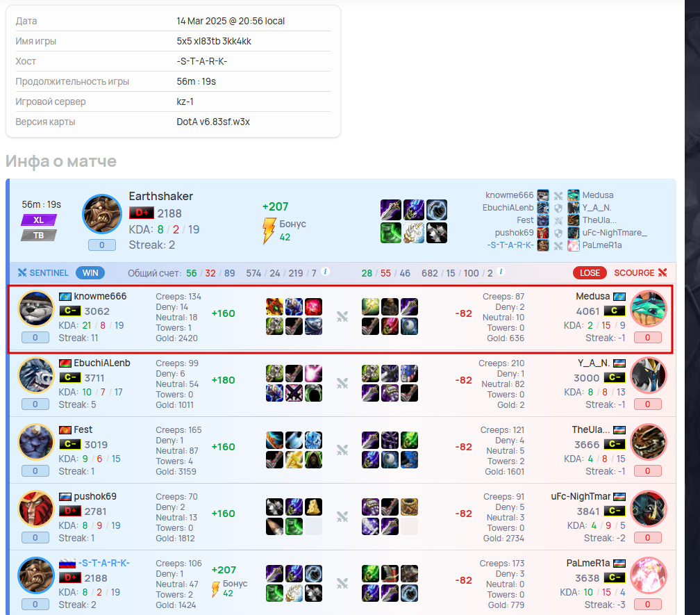Click first item icon in knowme666 inventory
Screen dimensions: 700x615
pyautogui.click(x=274, y=307)
